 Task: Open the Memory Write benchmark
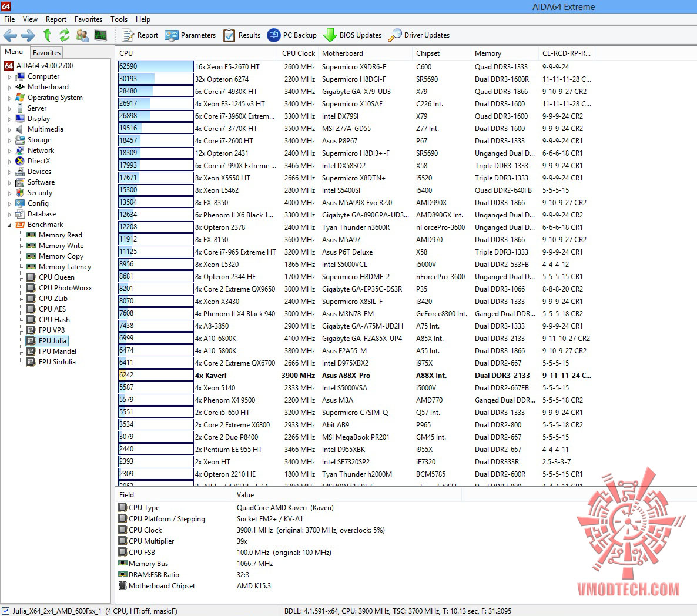[55, 246]
